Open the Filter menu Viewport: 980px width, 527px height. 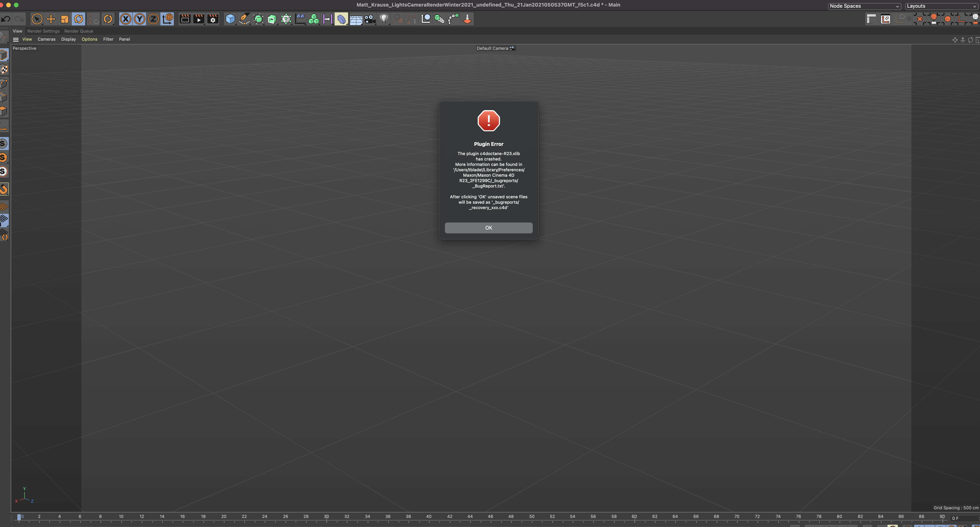(108, 39)
